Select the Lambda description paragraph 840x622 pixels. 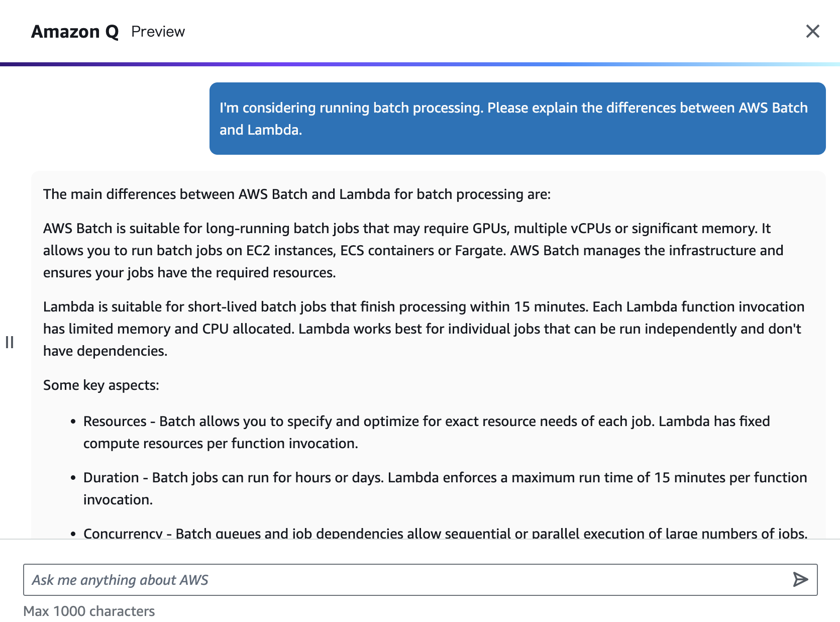pyautogui.click(x=424, y=329)
